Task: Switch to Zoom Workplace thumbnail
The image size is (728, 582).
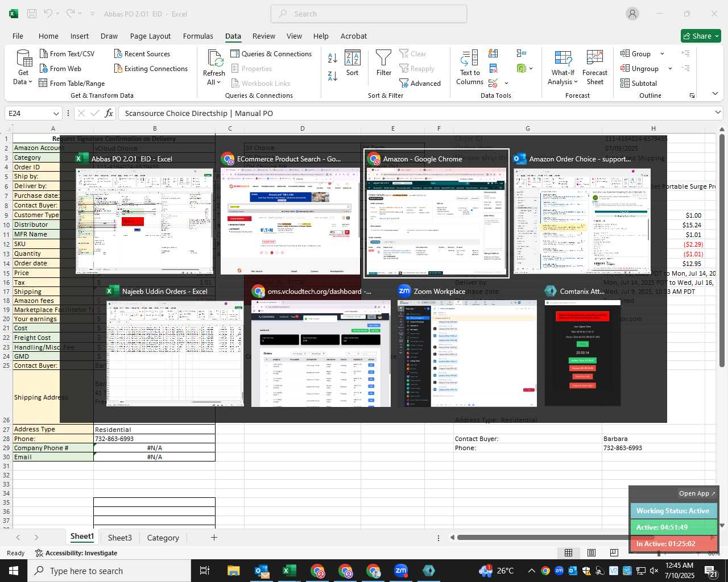Action: [467, 347]
